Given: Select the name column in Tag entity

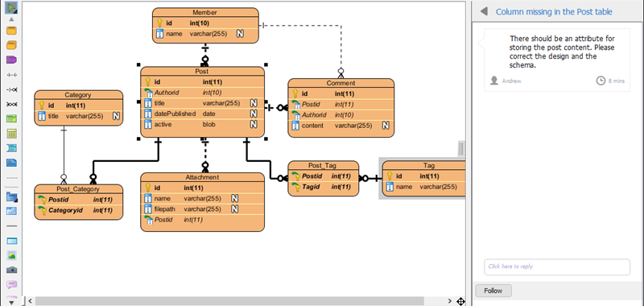Looking at the screenshot, I should (x=424, y=187).
